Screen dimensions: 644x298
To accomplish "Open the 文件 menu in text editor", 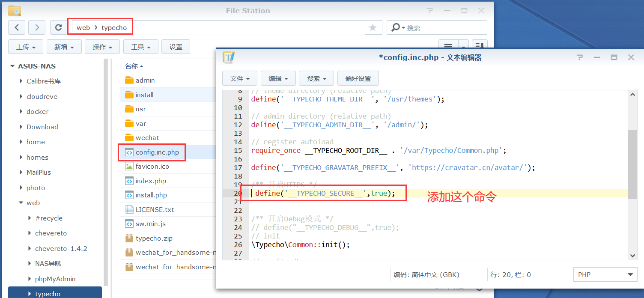I will [239, 79].
